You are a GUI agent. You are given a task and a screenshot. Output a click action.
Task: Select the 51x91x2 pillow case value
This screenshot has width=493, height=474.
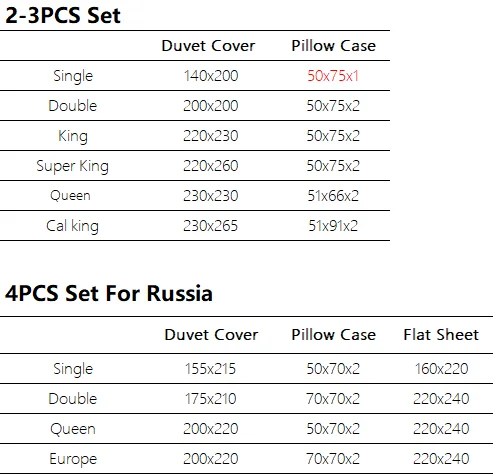[x=333, y=226]
